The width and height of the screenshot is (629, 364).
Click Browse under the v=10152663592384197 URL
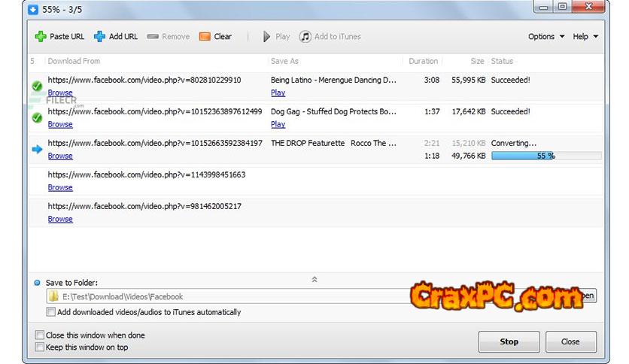point(60,156)
